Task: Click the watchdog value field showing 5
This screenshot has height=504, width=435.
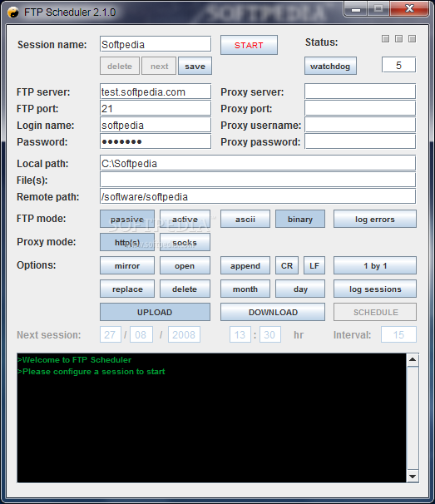Action: click(398, 65)
